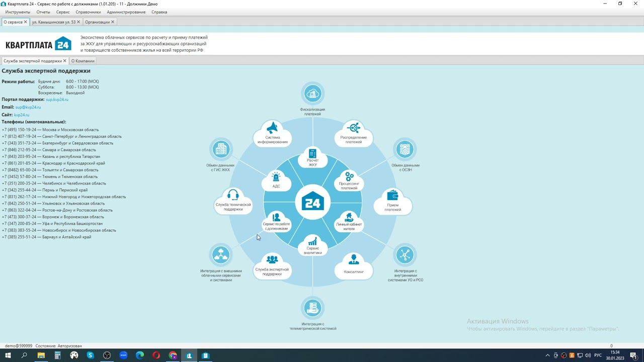This screenshot has width=644, height=362.
Task: Close the О сервисе tab
Action: [26, 22]
